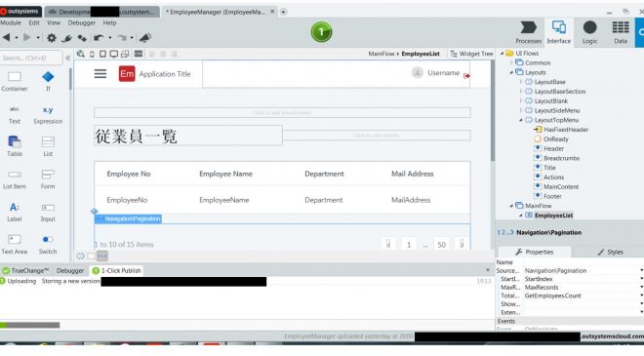The height and width of the screenshot is (356, 644).
Task: Select the Properties tab
Action: [x=535, y=252]
